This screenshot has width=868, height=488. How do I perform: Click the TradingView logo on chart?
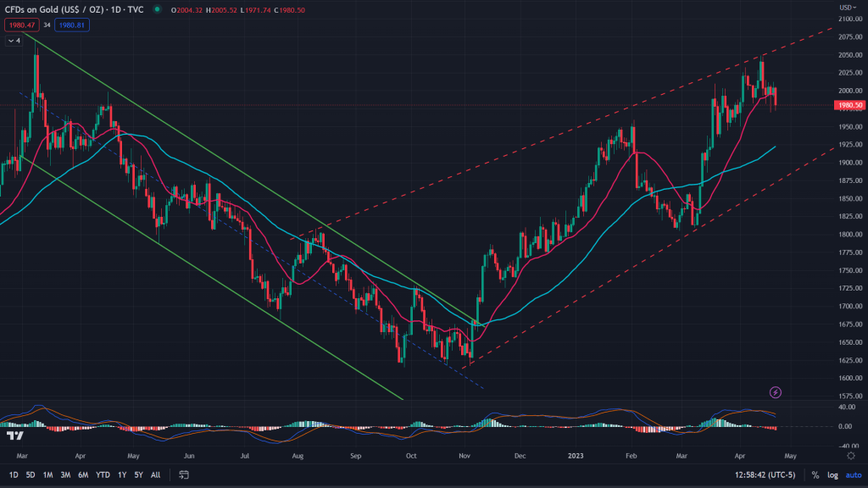[x=14, y=435]
